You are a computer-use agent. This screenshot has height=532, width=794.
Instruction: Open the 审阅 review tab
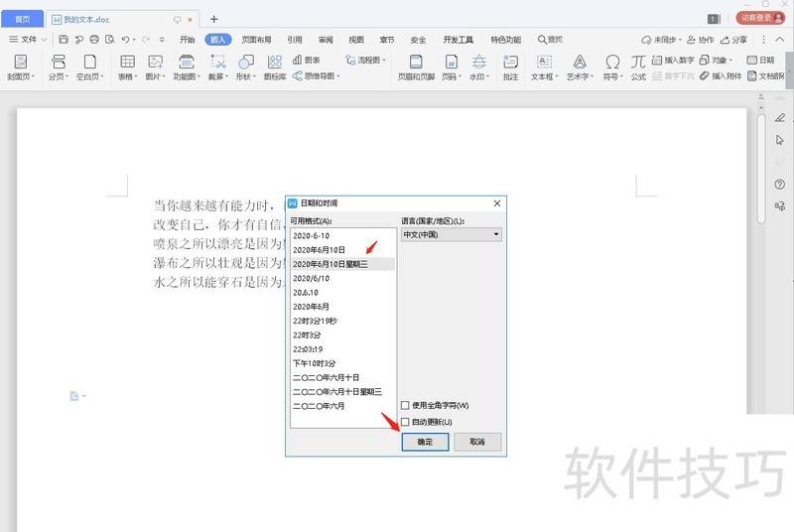326,40
